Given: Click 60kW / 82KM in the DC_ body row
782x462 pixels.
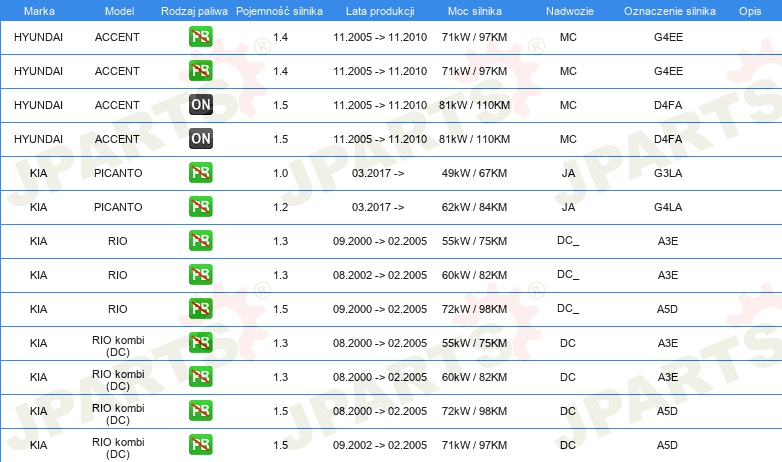Looking at the screenshot, I should coord(474,275).
